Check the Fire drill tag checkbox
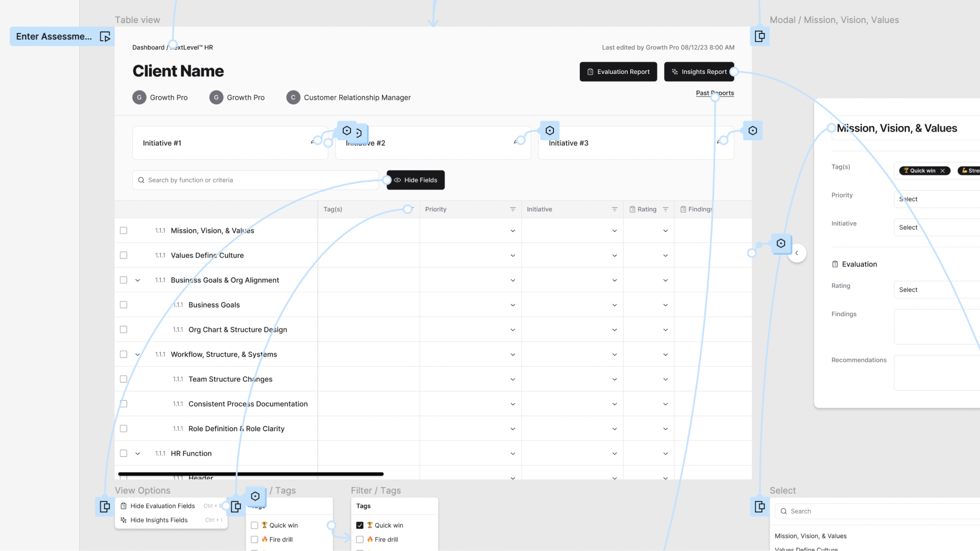This screenshot has height=551, width=980. [x=255, y=539]
